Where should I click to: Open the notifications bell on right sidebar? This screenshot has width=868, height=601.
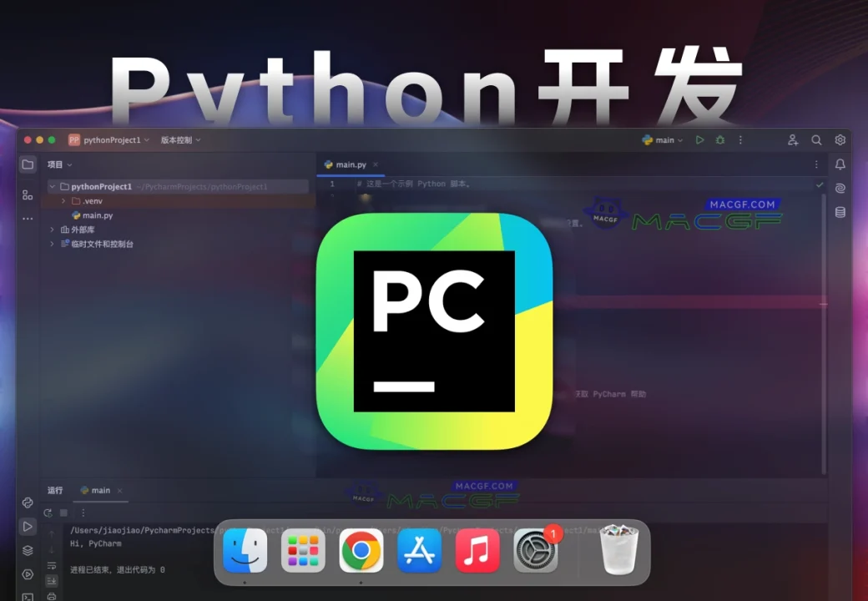840,165
